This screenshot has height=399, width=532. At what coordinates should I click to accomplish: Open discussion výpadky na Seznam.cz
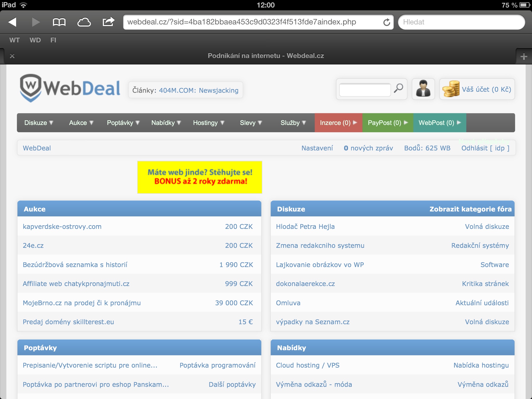pos(312,322)
